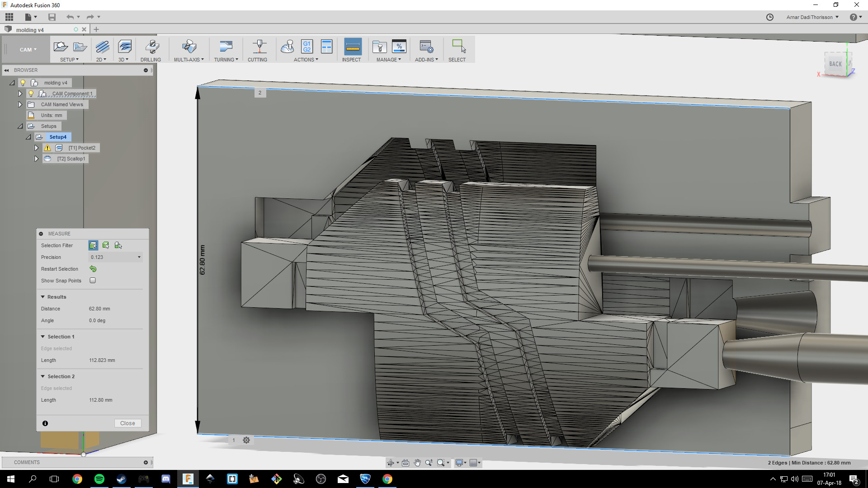Switch to the molding v4 document tab

tap(30, 30)
